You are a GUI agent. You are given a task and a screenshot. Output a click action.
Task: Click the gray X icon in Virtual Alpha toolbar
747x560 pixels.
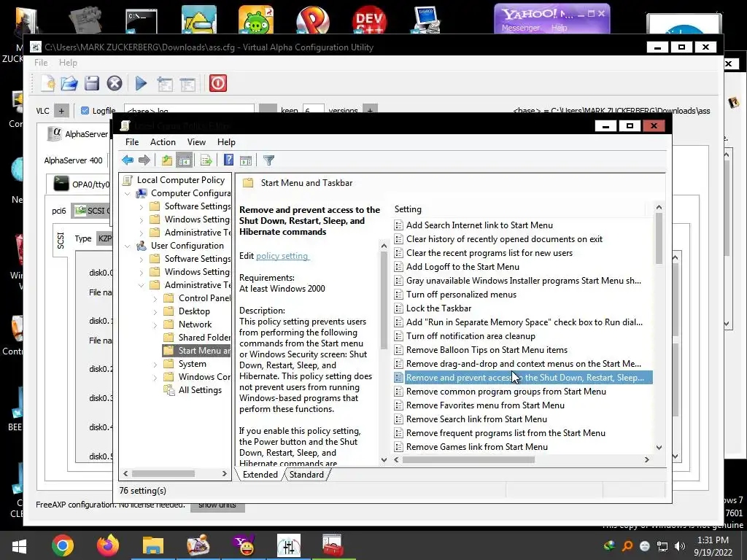(x=115, y=83)
